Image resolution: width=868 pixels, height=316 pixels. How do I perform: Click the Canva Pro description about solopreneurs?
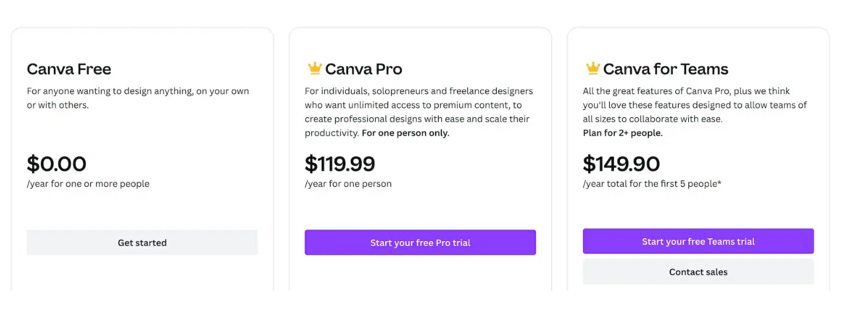418,105
